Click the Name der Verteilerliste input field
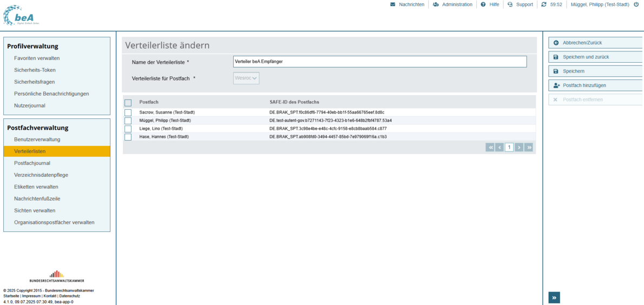The image size is (644, 305). pos(379,62)
